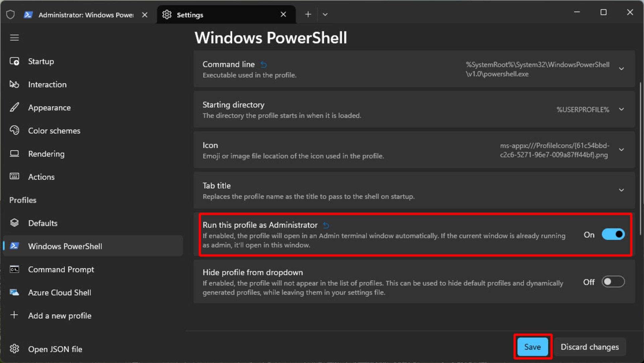644x363 pixels.
Task: Reset Run as Administrator override arrow
Action: coord(326,225)
